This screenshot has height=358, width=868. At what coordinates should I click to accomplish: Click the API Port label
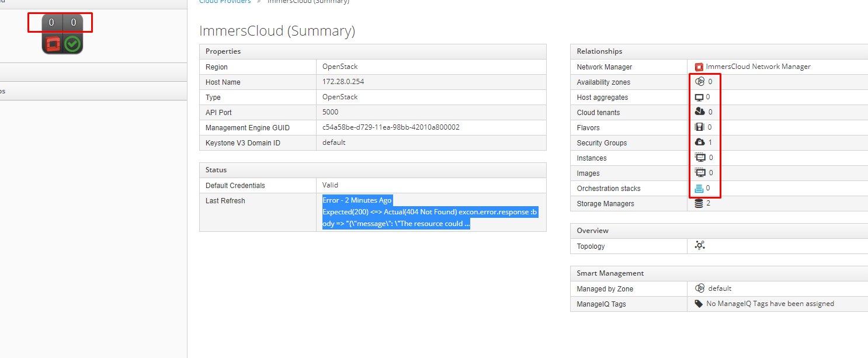[219, 113]
